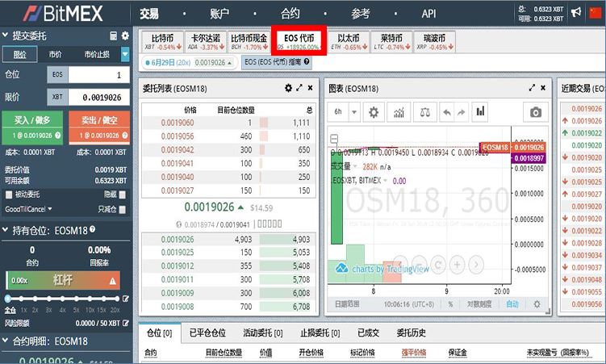
Task: Enable 隐藏 hidden order checkbox
Action: coord(123,195)
